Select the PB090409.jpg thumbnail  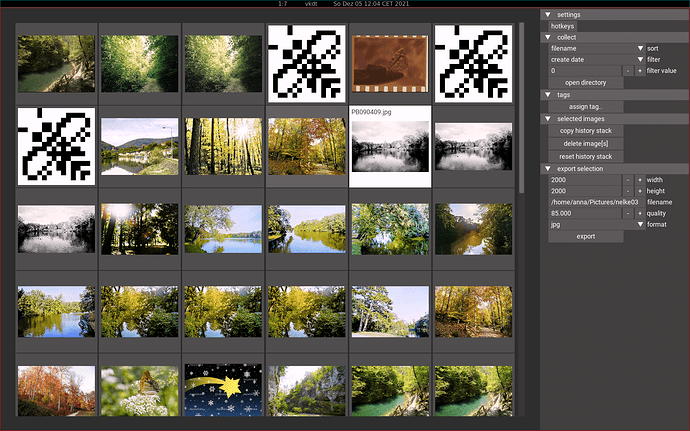pyautogui.click(x=390, y=152)
